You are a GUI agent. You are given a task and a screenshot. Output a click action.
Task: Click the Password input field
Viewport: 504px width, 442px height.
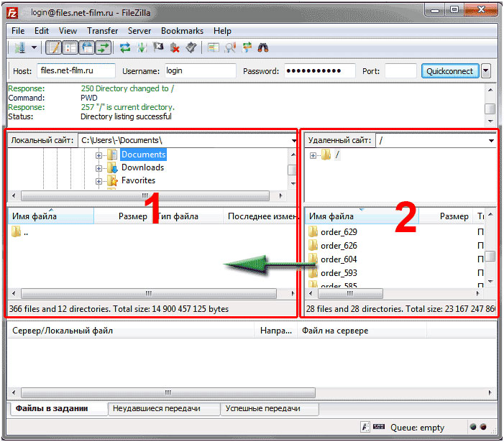coord(320,70)
